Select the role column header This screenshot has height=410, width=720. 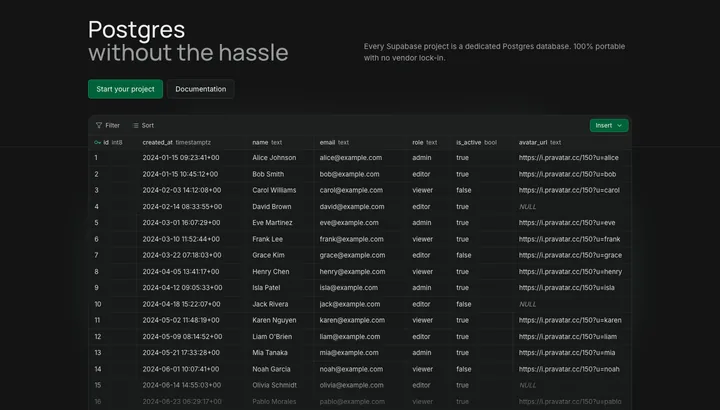(425, 142)
